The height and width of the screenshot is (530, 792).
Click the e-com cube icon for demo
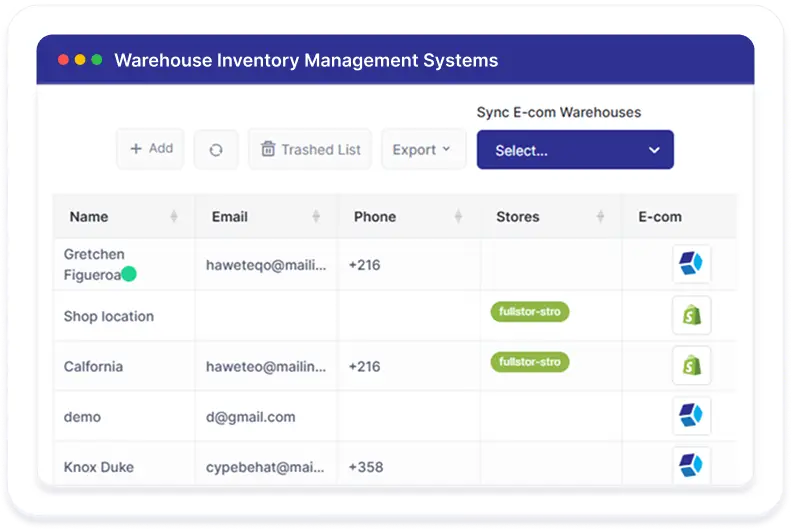pyautogui.click(x=691, y=416)
